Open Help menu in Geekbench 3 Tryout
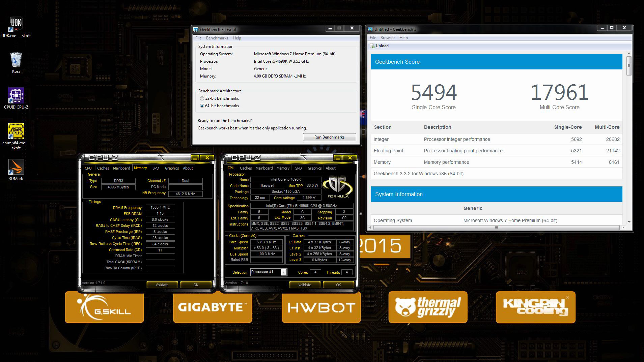644x362 pixels. pos(237,38)
